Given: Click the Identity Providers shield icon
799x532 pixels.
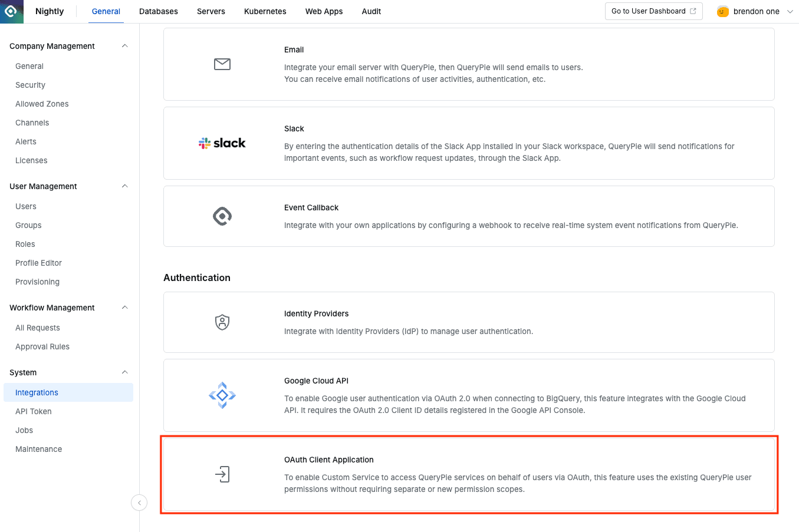Looking at the screenshot, I should [x=222, y=322].
